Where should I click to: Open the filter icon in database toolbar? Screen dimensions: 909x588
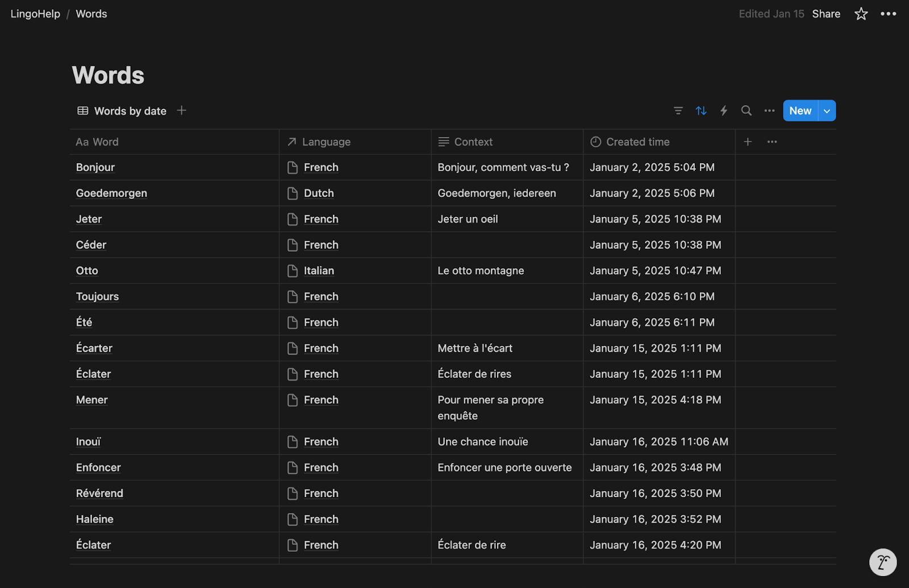point(678,111)
